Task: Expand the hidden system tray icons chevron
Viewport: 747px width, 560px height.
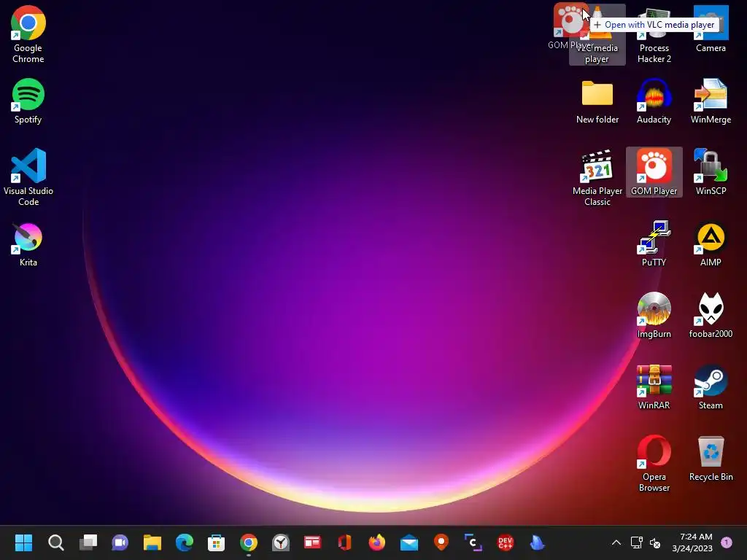Action: 616,542
